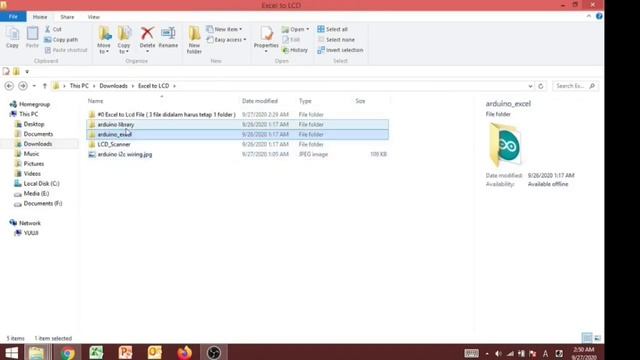Click the Windows Start button

point(11,353)
